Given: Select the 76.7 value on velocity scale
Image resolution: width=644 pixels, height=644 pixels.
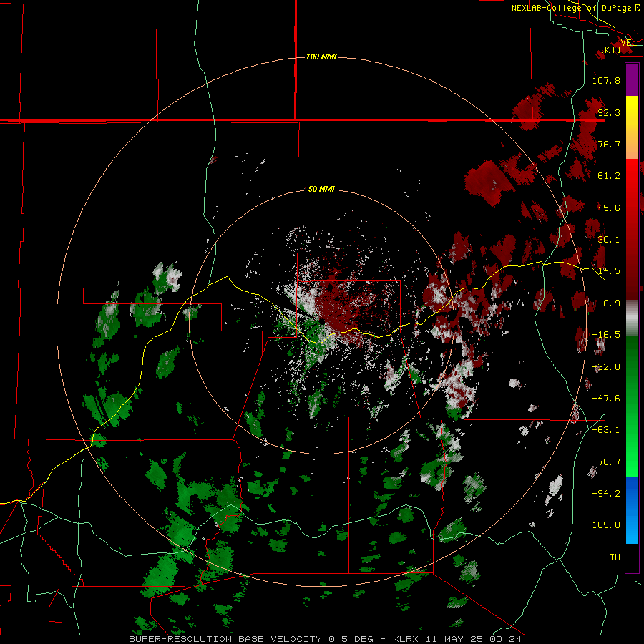Looking at the screenshot, I should point(609,144).
